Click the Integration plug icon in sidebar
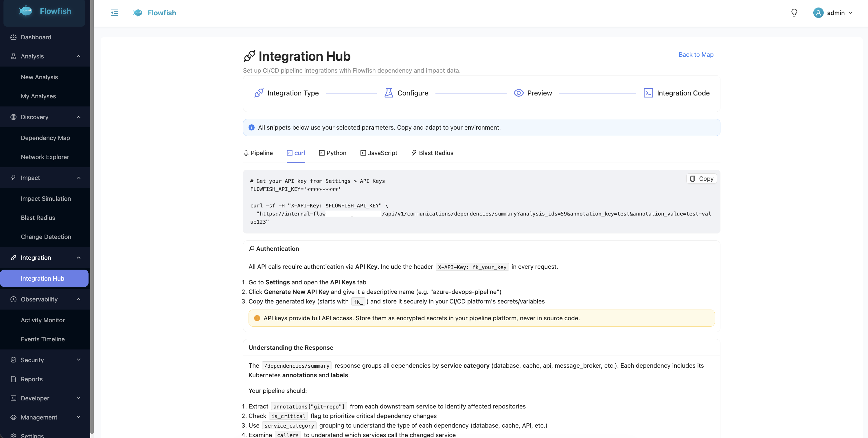868x438 pixels. click(x=14, y=257)
